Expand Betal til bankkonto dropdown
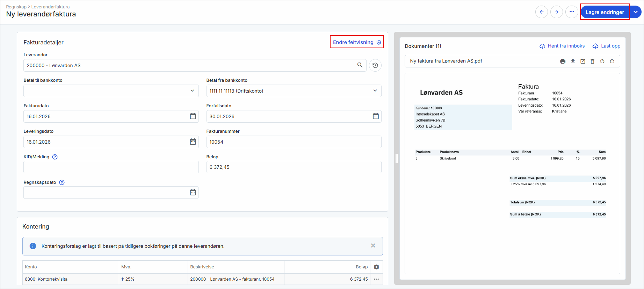 coord(192,91)
